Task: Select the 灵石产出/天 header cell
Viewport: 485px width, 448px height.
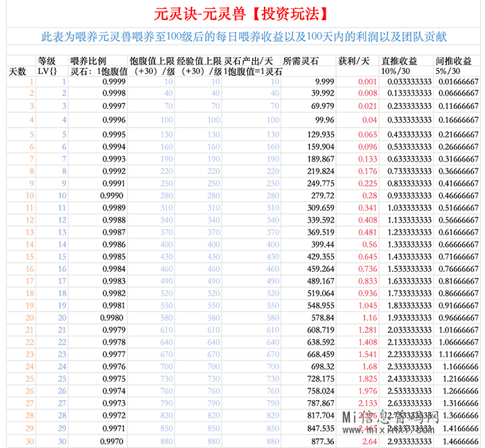Action: 251,61
